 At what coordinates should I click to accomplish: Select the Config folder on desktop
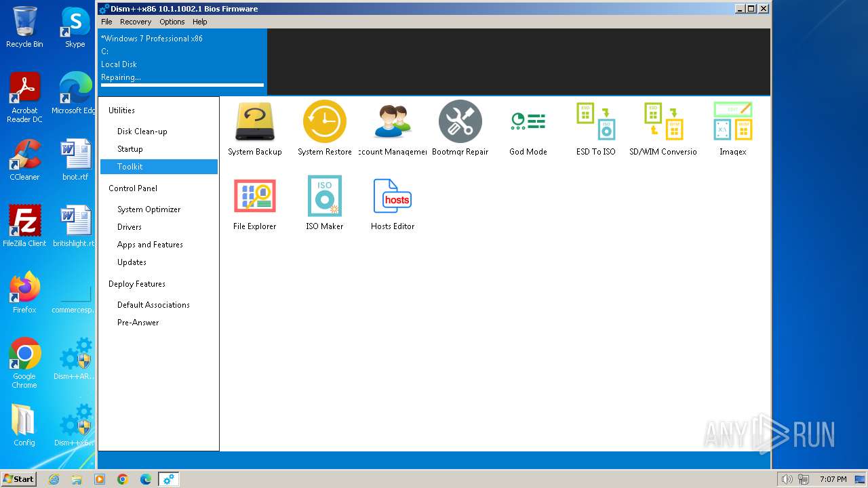pos(24,426)
